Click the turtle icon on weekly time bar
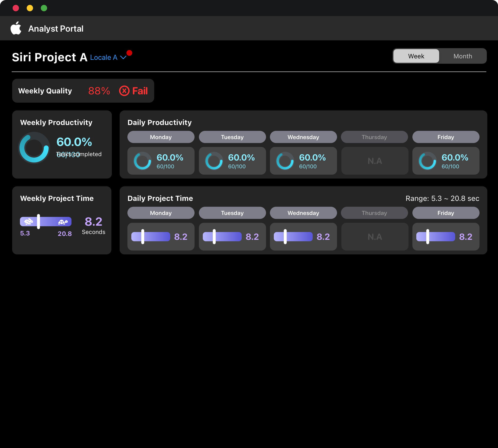The image size is (498, 448). (x=63, y=222)
